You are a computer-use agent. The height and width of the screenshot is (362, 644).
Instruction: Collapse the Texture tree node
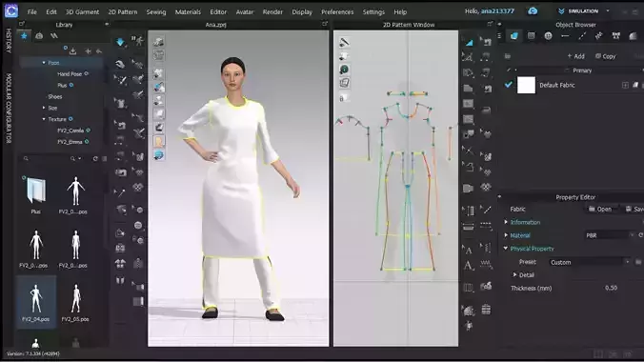coord(44,119)
